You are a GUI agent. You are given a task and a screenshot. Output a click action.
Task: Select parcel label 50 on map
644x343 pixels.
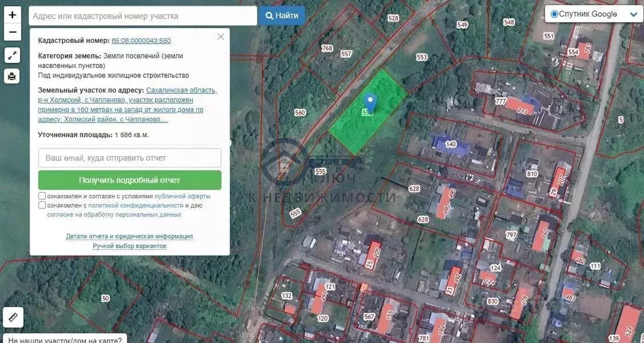pyautogui.click(x=106, y=299)
